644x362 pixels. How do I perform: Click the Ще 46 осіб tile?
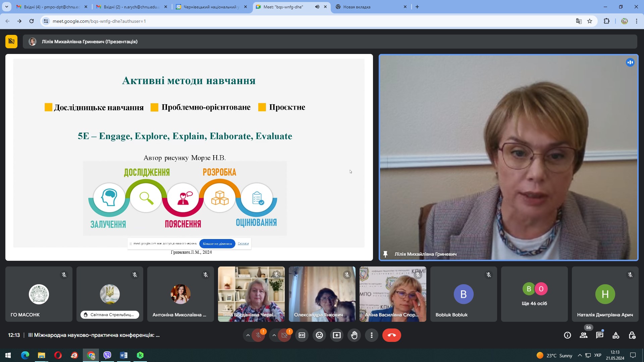(534, 294)
